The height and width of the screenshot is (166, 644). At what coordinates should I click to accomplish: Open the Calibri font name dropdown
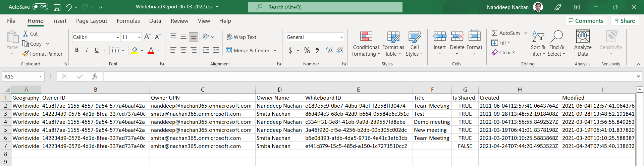tap(118, 37)
